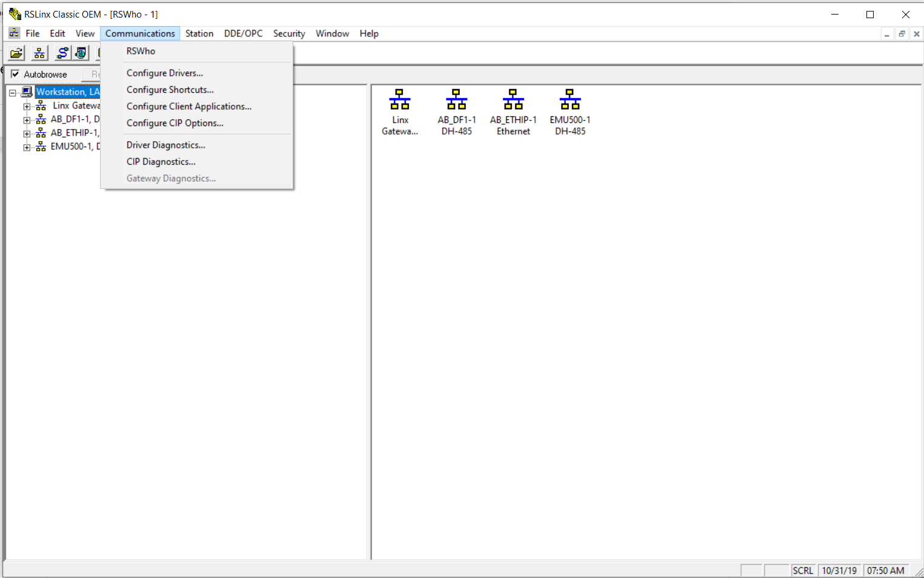Viewport: 924px width, 578px height.
Task: Restore down the RSWho child window
Action: click(902, 35)
